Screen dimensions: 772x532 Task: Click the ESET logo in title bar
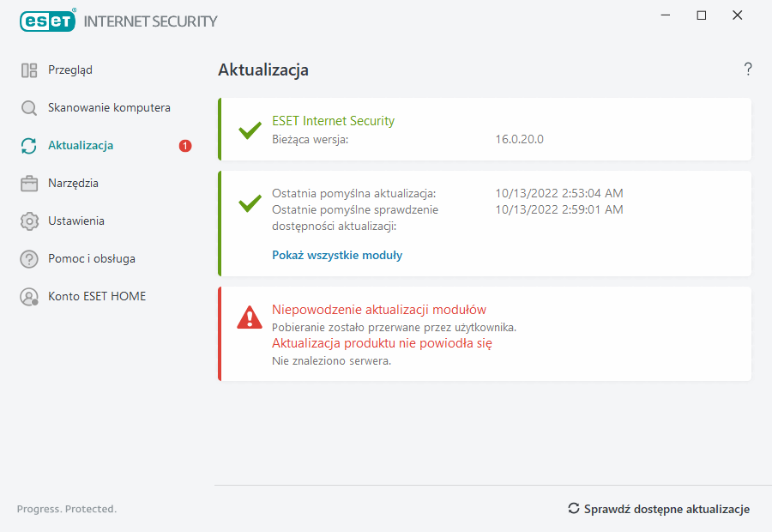click(x=48, y=21)
